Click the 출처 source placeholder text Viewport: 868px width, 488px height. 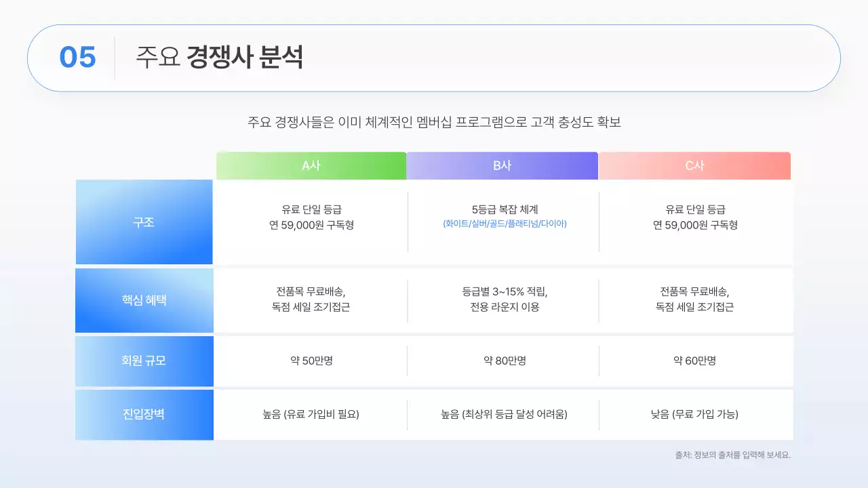[x=732, y=455]
